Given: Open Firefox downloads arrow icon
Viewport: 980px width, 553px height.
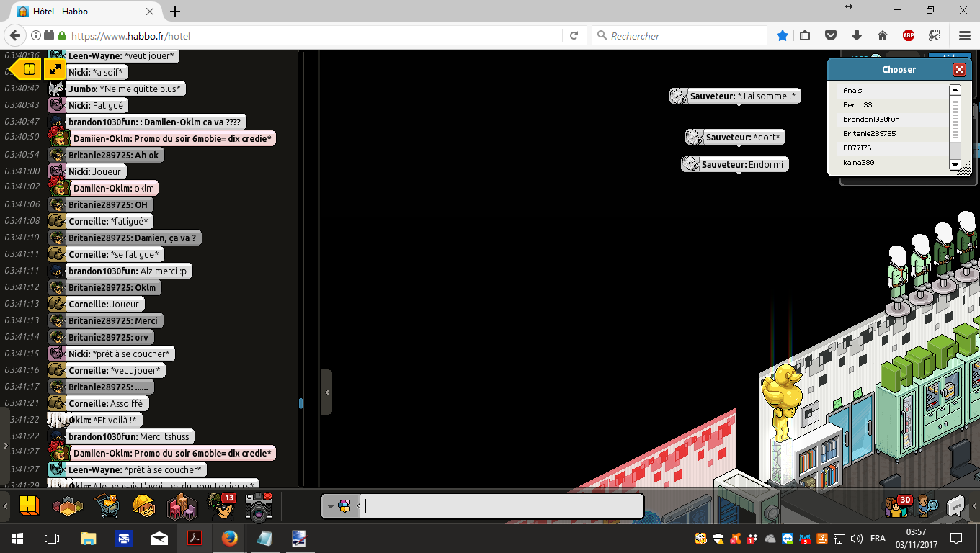Looking at the screenshot, I should coord(857,35).
